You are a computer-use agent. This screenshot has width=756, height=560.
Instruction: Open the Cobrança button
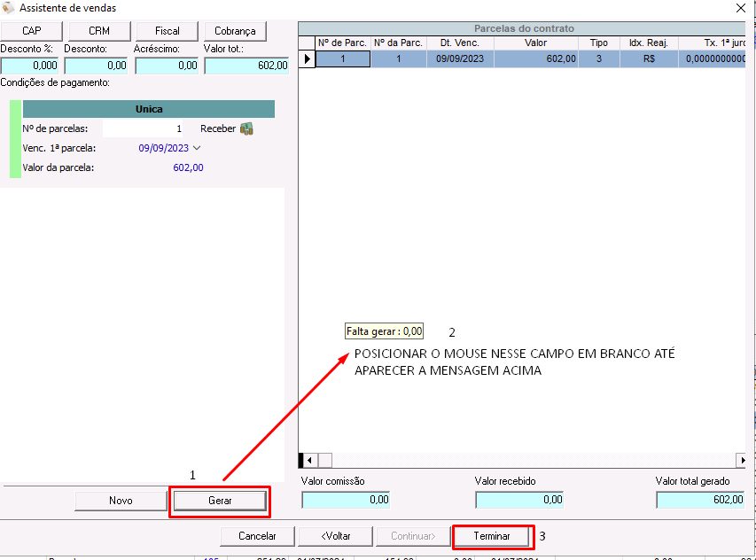(235, 31)
